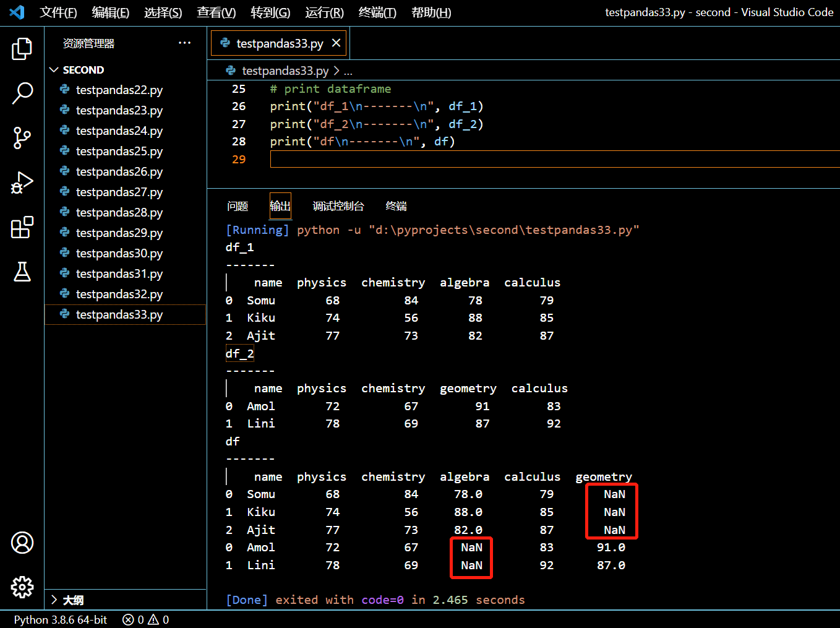Click the errors count icon in status bar
840x628 pixels.
[x=128, y=619]
